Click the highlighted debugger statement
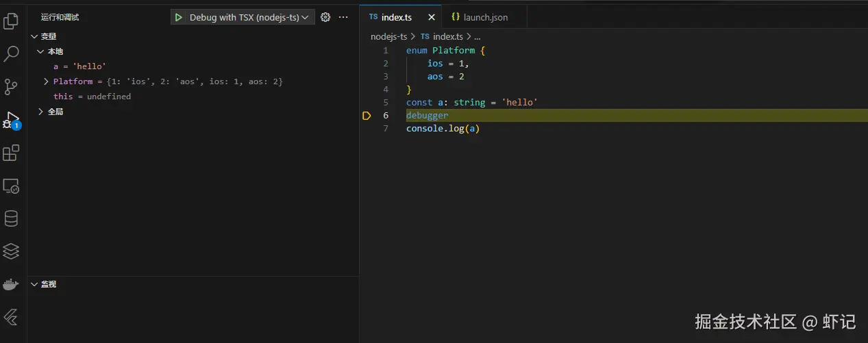The image size is (868, 343). pyautogui.click(x=427, y=116)
